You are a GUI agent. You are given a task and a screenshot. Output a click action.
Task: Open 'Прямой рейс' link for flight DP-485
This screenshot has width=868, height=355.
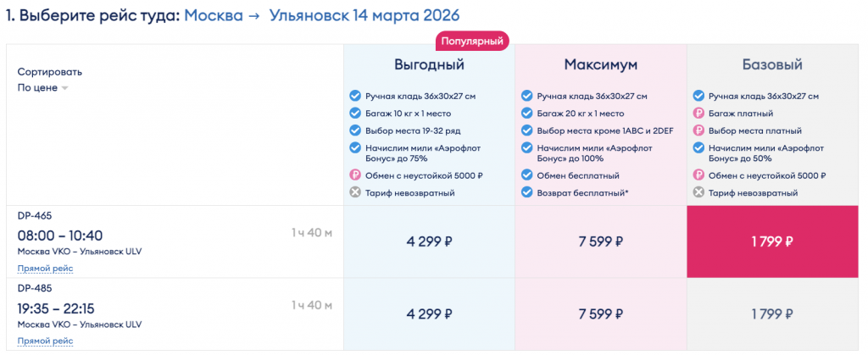click(x=45, y=341)
